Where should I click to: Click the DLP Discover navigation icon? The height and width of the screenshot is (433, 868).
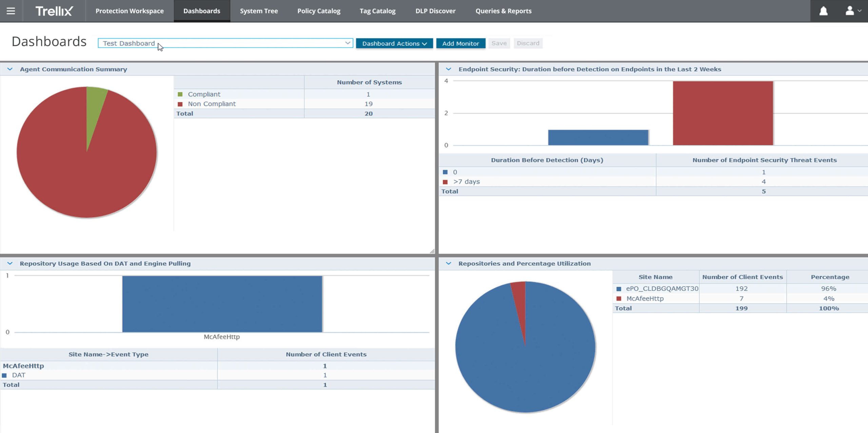click(x=436, y=11)
